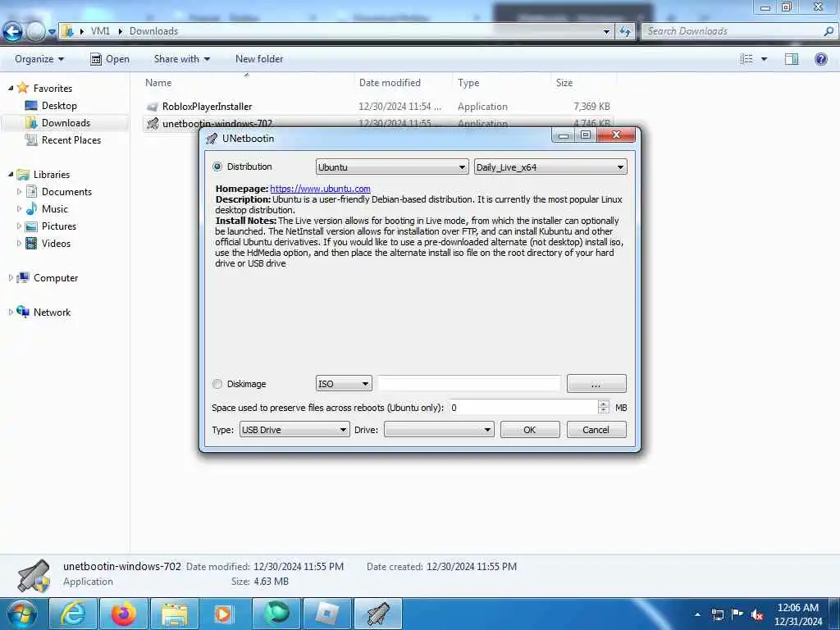Open the Drive selection dropdown
840x630 pixels.
click(439, 430)
